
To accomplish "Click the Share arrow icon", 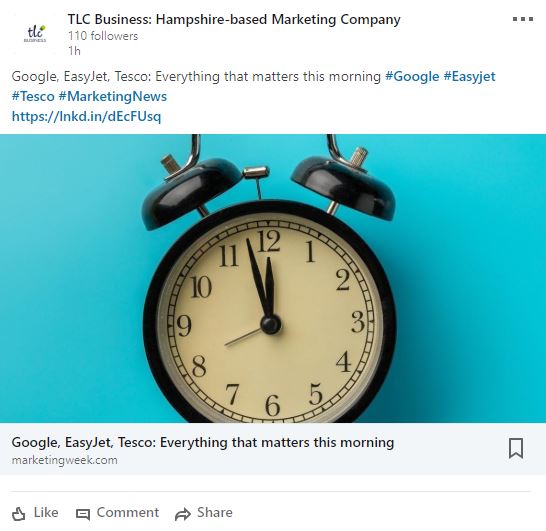I will (x=182, y=514).
